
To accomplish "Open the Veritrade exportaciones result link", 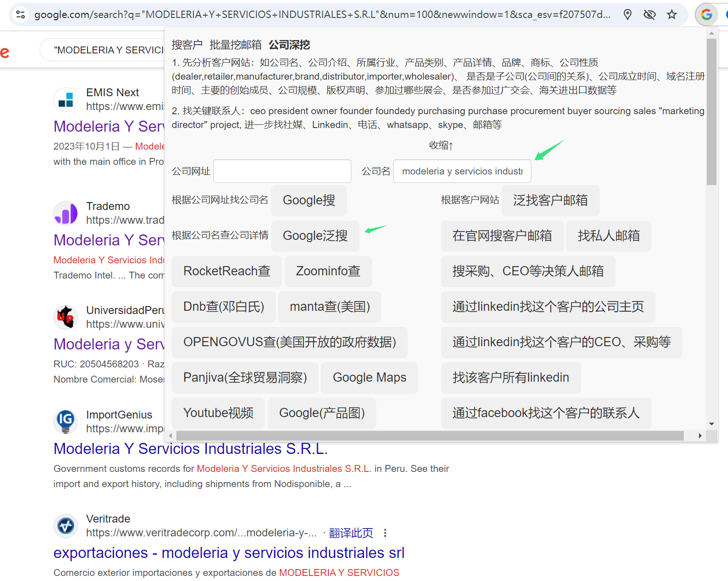I will [229, 553].
